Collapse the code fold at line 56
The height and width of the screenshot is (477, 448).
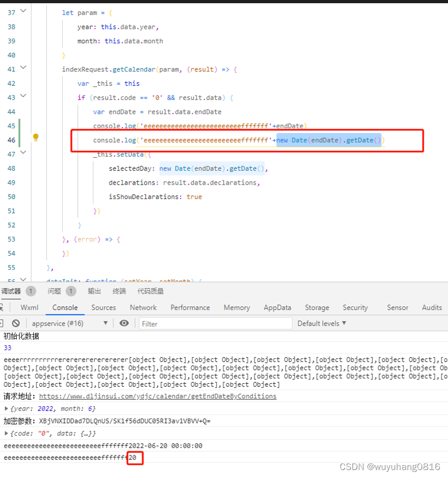click(x=23, y=279)
